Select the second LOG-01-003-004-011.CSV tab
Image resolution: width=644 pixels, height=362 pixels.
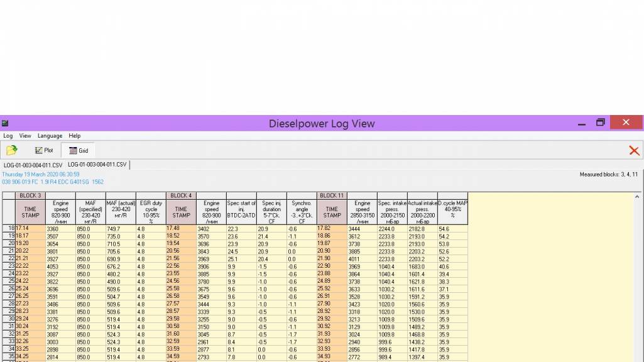click(97, 165)
